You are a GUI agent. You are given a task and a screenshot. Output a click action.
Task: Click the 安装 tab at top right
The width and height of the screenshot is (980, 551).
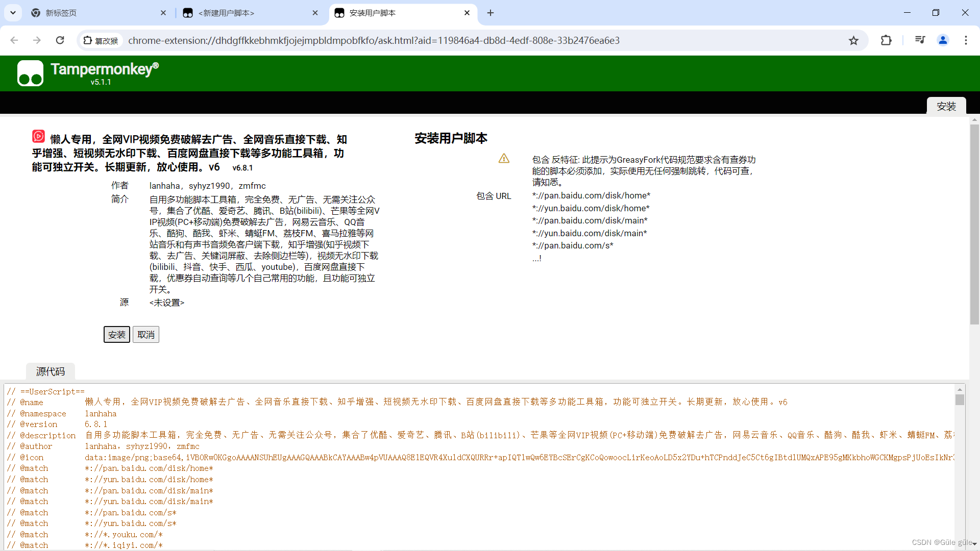click(946, 106)
